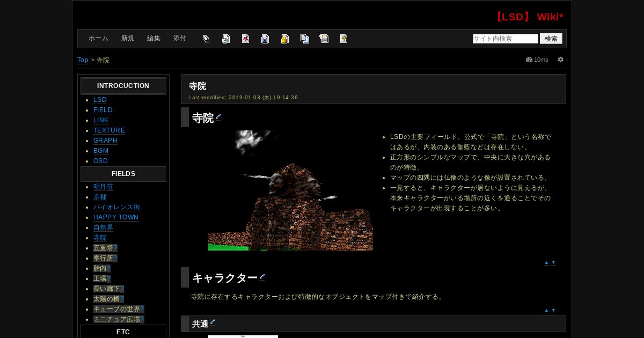Open the LSD sidebar link
This screenshot has width=644, height=338.
coord(100,100)
